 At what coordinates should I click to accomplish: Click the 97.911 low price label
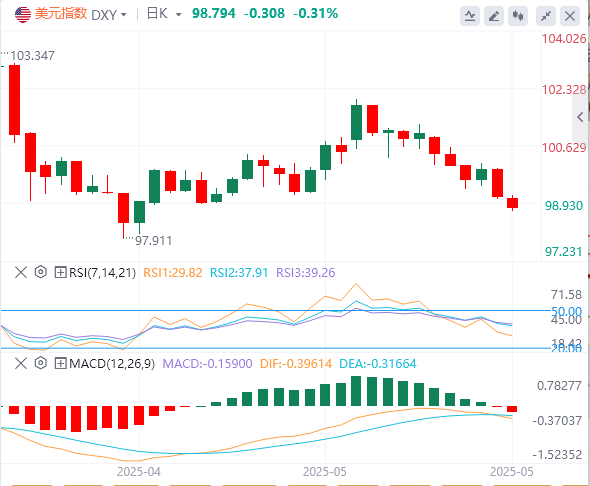[154, 240]
